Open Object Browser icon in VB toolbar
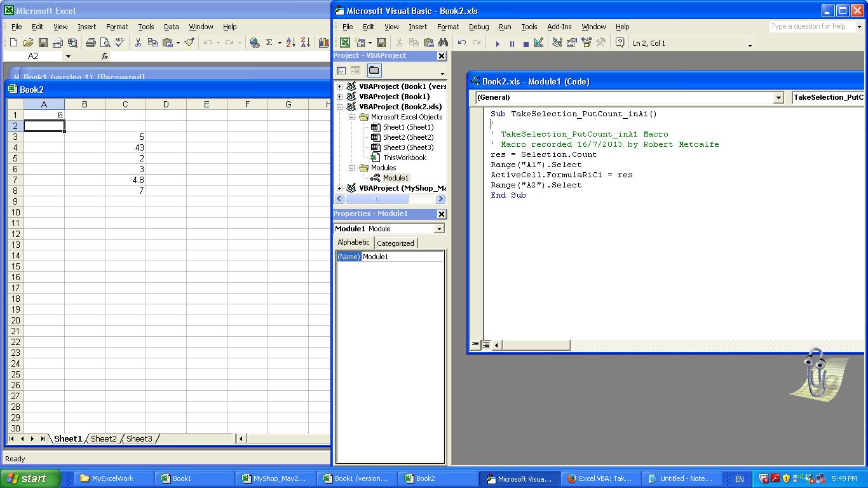 point(585,43)
